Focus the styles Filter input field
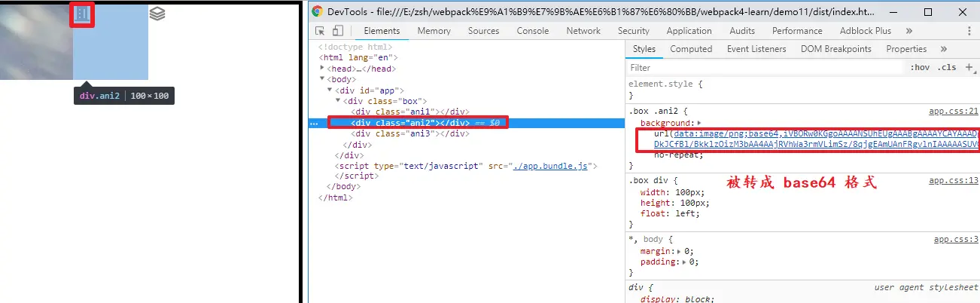The width and height of the screenshot is (980, 303). pyautogui.click(x=765, y=67)
